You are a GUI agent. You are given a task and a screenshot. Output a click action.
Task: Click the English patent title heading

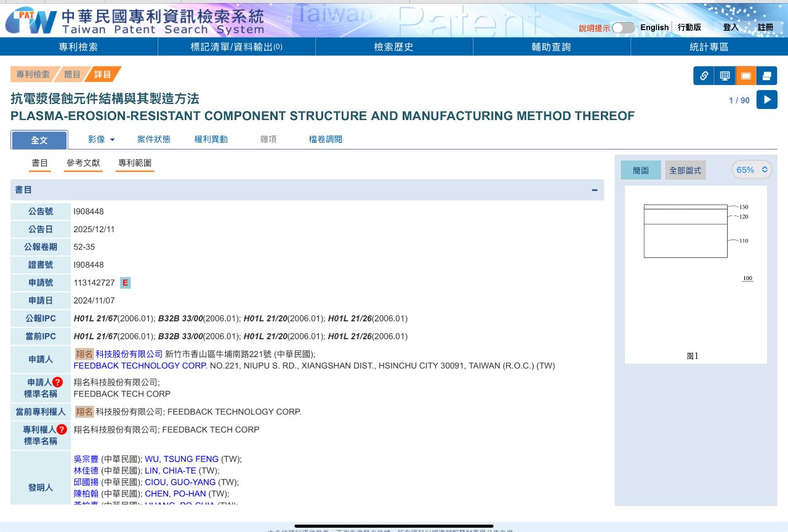click(323, 116)
